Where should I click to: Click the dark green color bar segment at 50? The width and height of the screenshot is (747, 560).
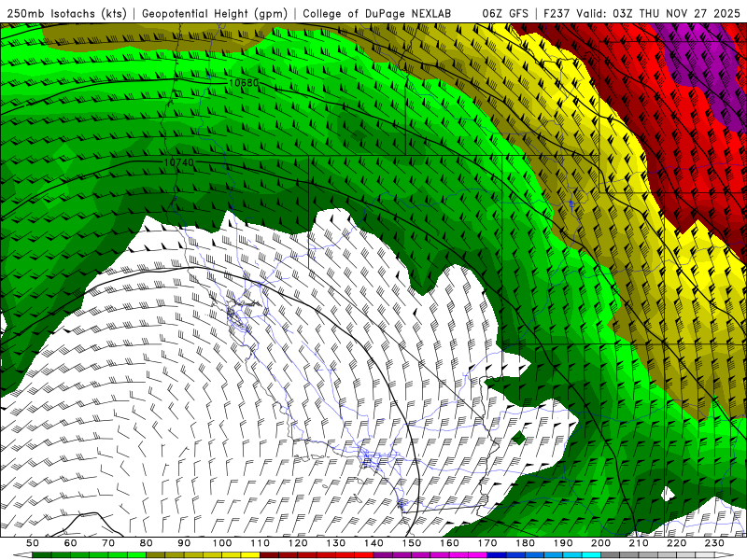42,555
